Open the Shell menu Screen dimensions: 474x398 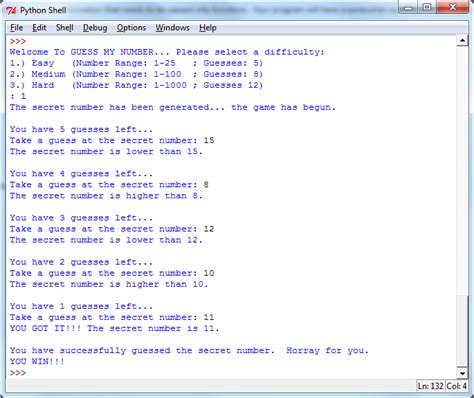64,28
